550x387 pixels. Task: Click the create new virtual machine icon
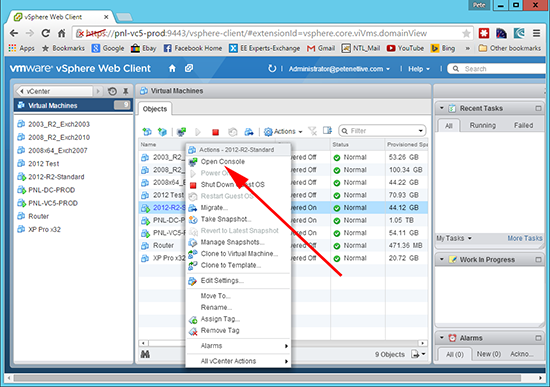[147, 132]
